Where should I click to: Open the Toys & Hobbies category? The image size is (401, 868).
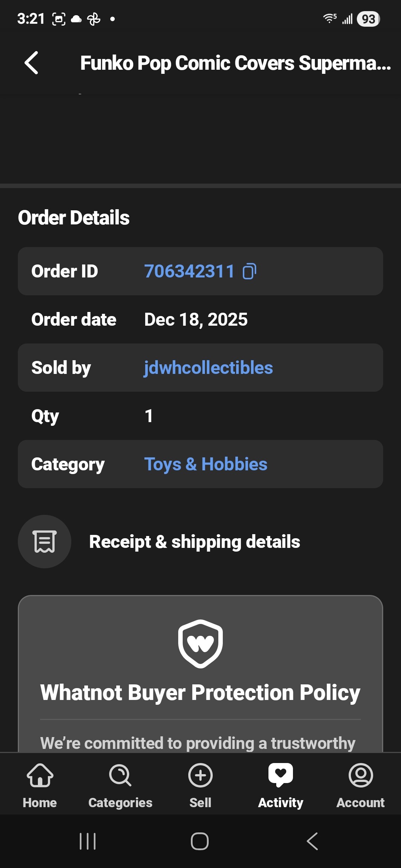click(206, 464)
